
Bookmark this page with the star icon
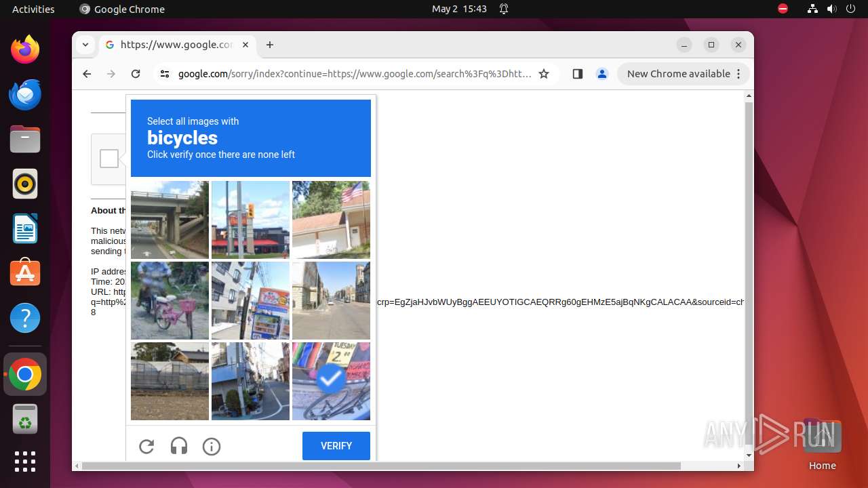click(544, 74)
